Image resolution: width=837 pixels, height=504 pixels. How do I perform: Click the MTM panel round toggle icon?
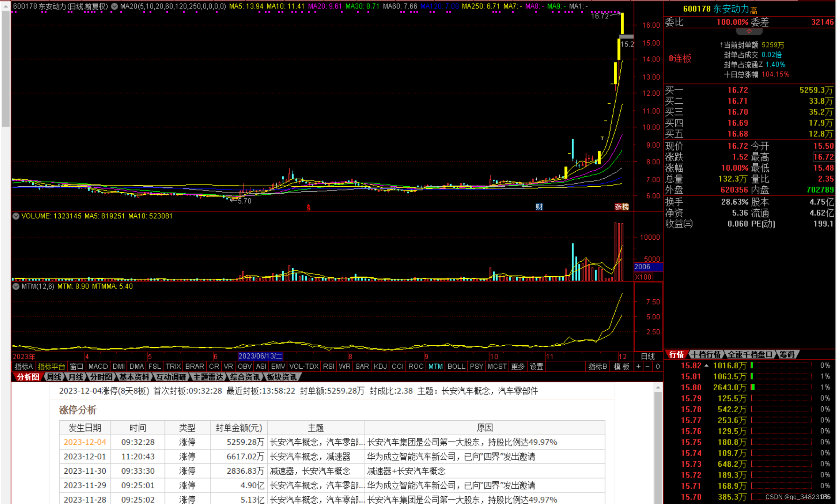16,286
